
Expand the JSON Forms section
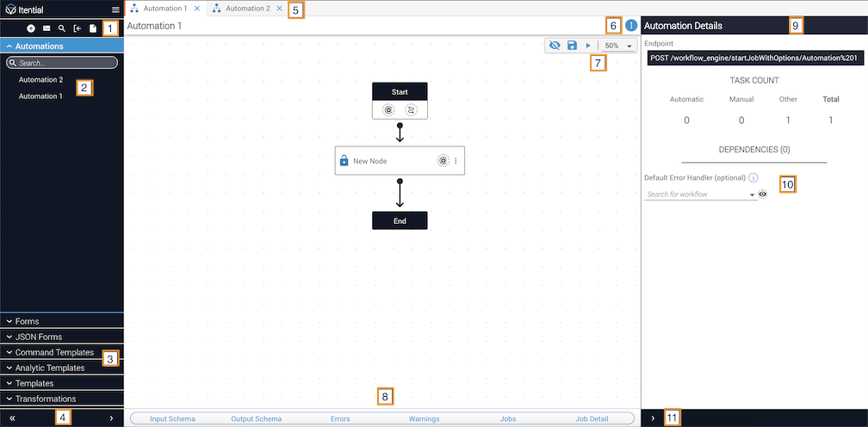(x=62, y=337)
